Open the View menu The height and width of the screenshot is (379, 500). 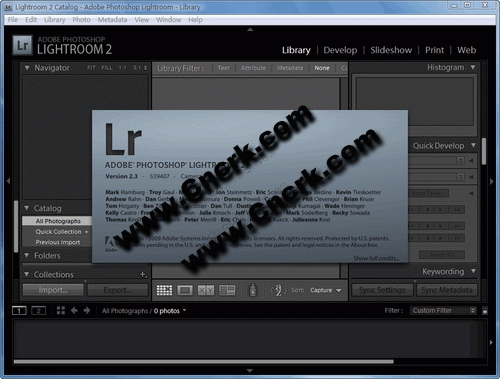(x=142, y=20)
